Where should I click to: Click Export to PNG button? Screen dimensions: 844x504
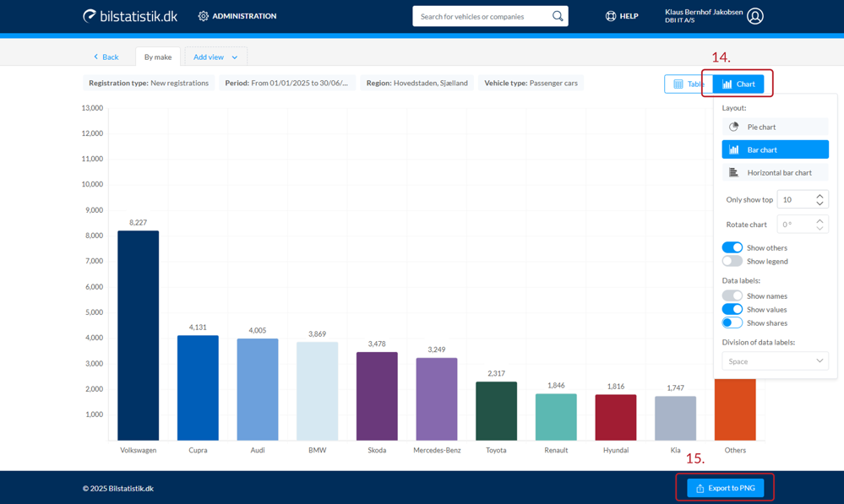point(725,488)
